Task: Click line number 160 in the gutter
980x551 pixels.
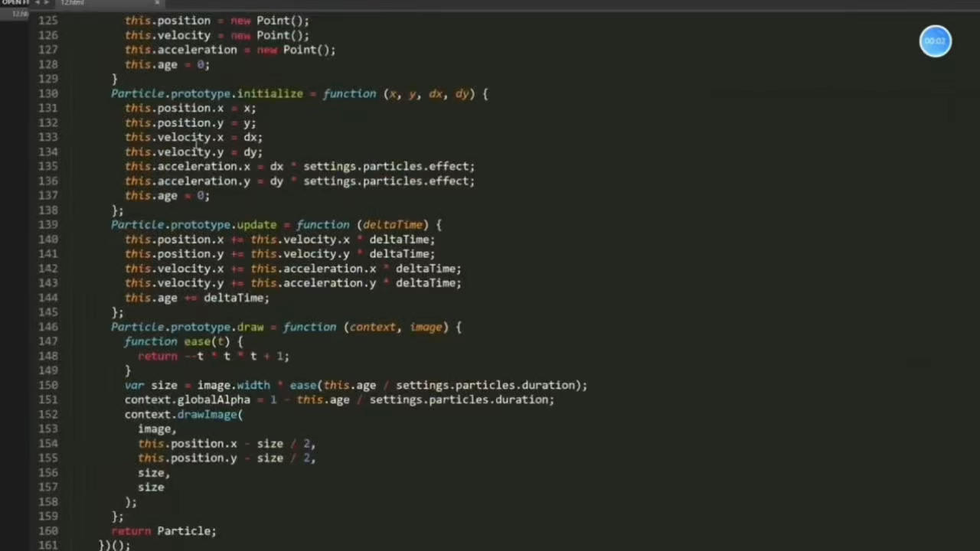Action: coord(47,530)
